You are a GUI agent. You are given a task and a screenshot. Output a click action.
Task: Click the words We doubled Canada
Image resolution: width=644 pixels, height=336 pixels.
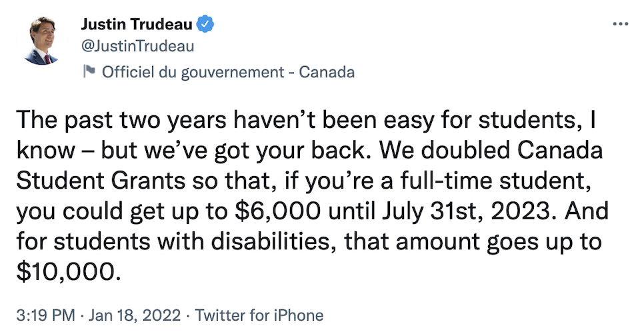click(x=491, y=151)
